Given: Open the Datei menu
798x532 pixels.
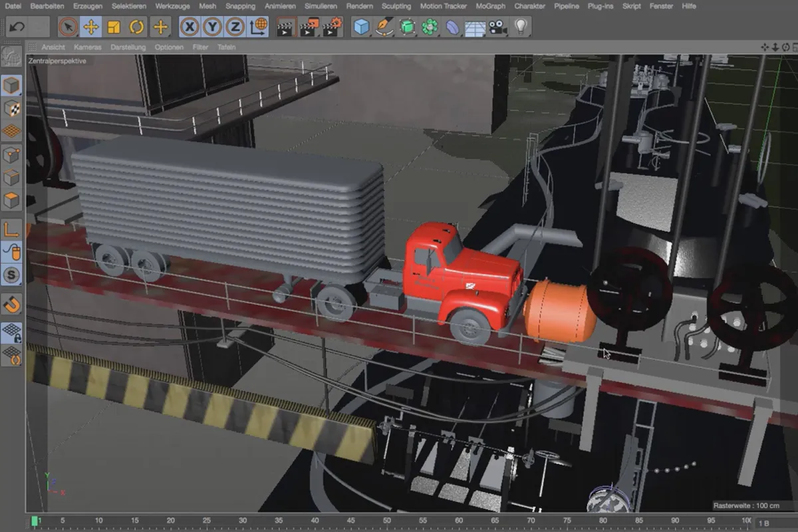Looking at the screenshot, I should click(x=13, y=6).
